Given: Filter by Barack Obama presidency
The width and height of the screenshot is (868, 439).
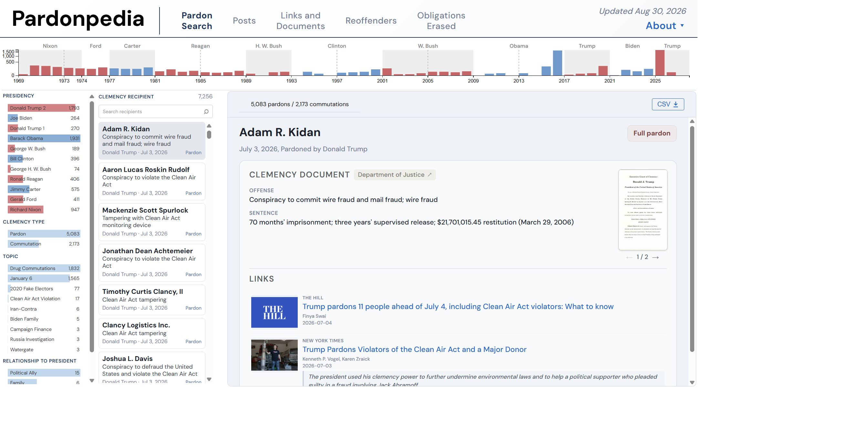Looking at the screenshot, I should pyautogui.click(x=44, y=138).
